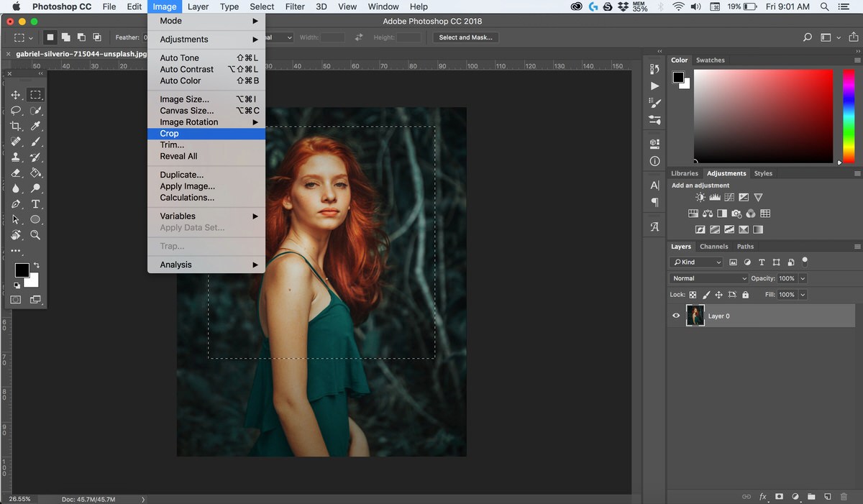
Task: Toggle lock position
Action: tap(719, 295)
